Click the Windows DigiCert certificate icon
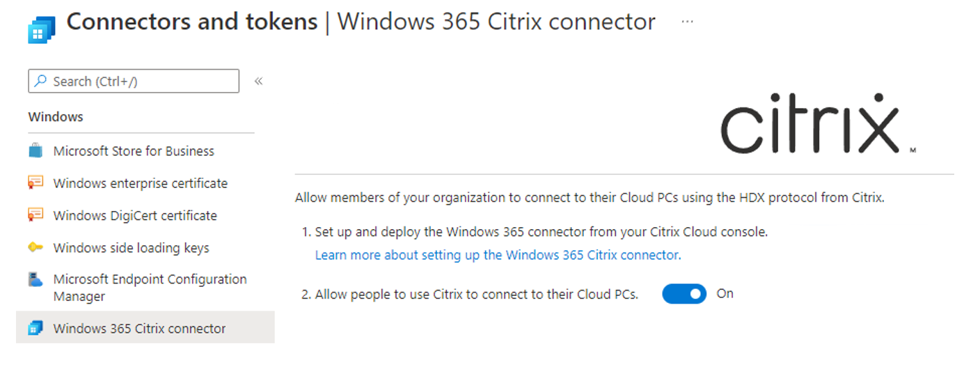This screenshot has width=980, height=374. coord(35,215)
